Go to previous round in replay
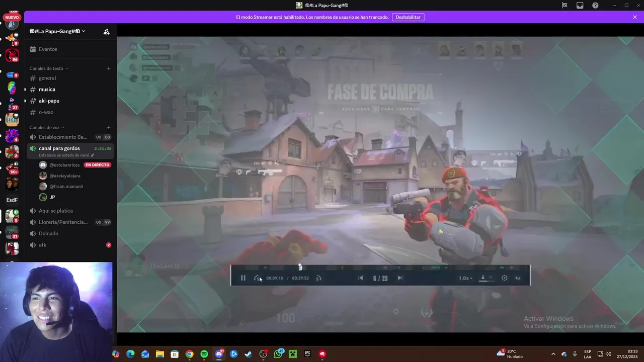Screen dimensions: 644x362 [x=360, y=278]
